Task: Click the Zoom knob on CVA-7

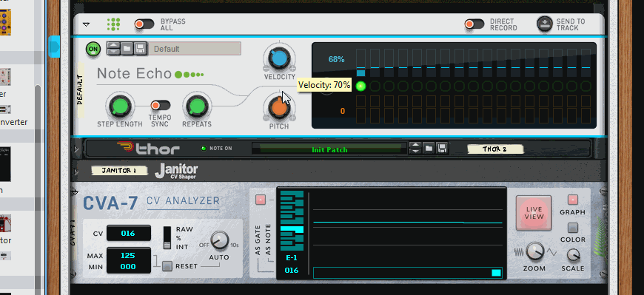Action: pos(534,251)
